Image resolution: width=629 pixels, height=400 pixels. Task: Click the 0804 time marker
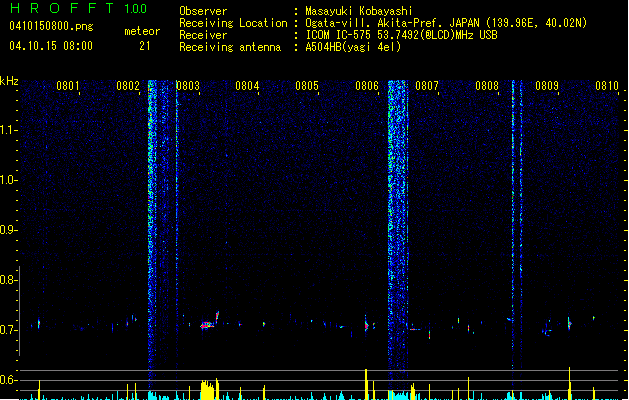(x=247, y=85)
